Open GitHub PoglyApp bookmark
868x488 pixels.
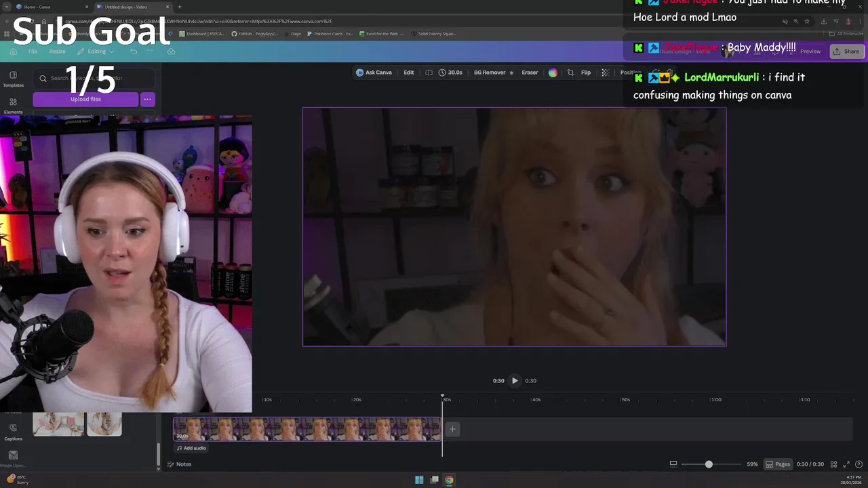pyautogui.click(x=254, y=33)
